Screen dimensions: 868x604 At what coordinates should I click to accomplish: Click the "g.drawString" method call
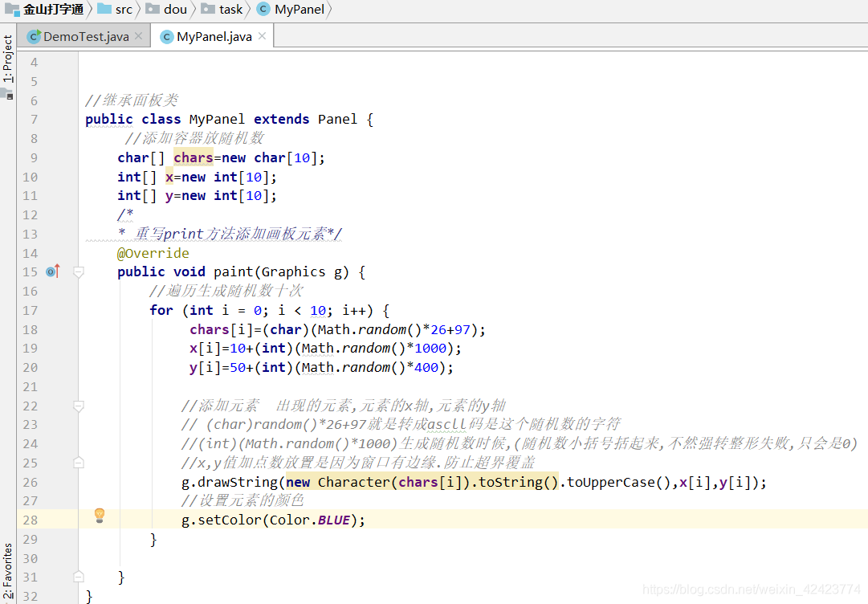(x=230, y=482)
